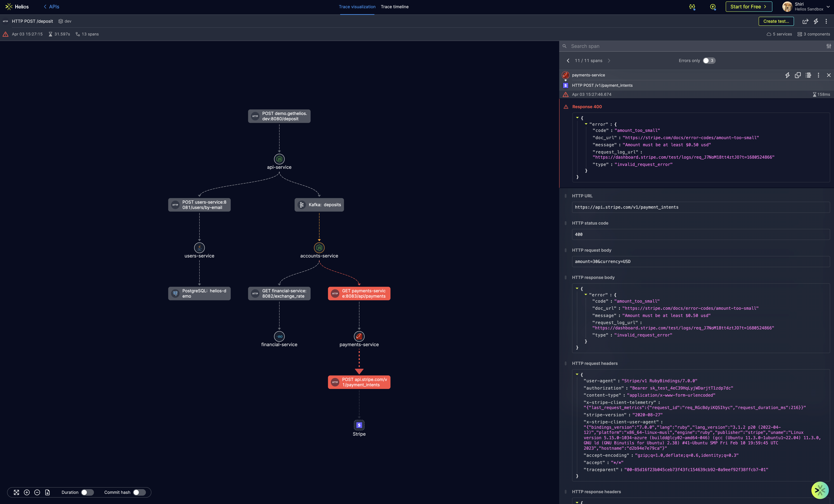The image size is (834, 504).
Task: Open the trace three-dot menu in header
Action: pyautogui.click(x=826, y=21)
